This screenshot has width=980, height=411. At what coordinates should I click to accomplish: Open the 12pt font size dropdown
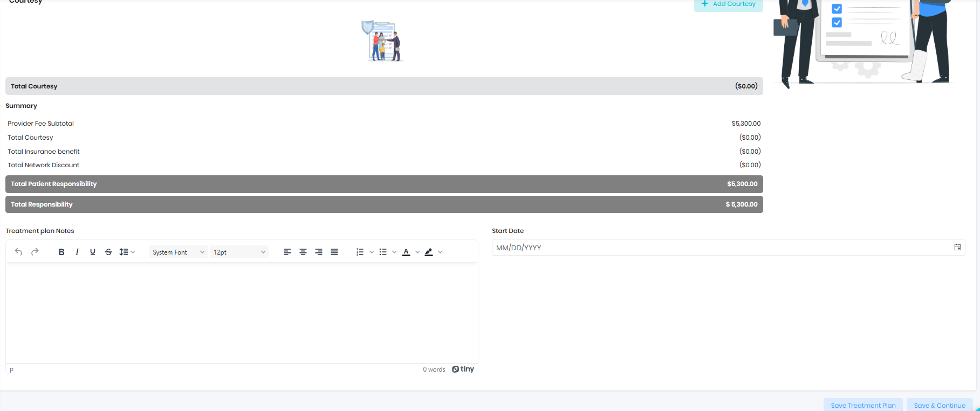tap(239, 252)
